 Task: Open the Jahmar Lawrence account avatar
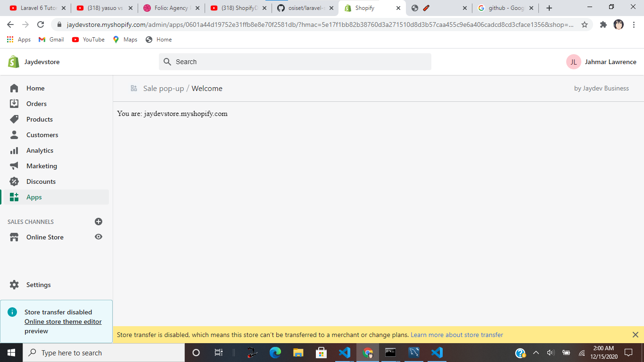coord(573,62)
